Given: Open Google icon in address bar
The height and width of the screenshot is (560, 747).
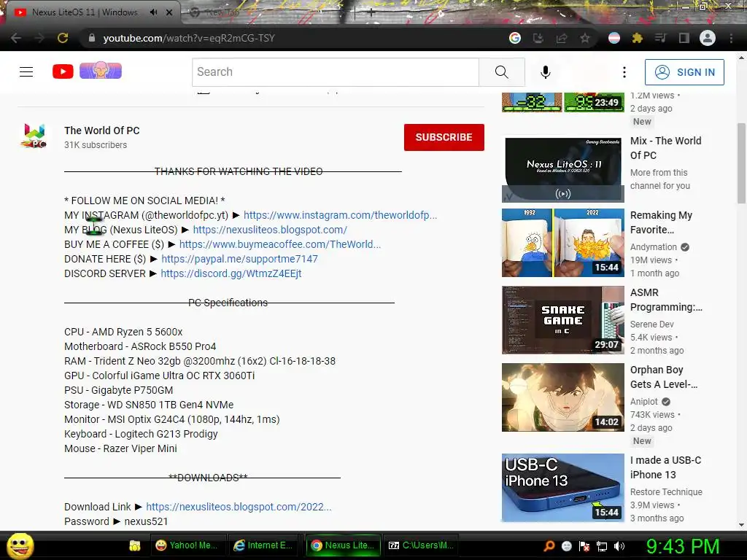Looking at the screenshot, I should [x=514, y=38].
